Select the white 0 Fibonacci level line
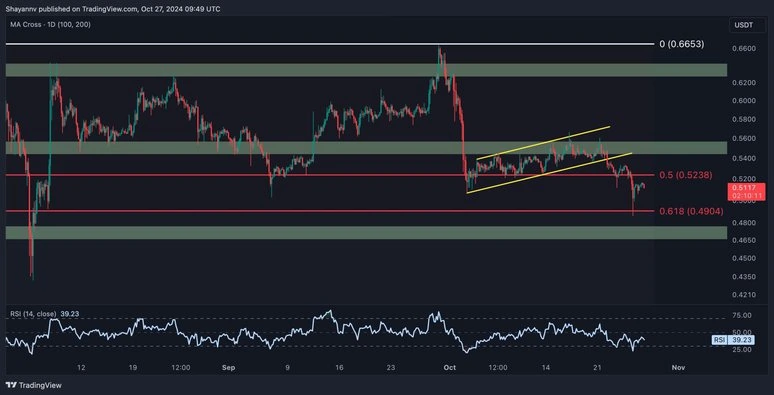The height and width of the screenshot is (395, 774). point(330,44)
